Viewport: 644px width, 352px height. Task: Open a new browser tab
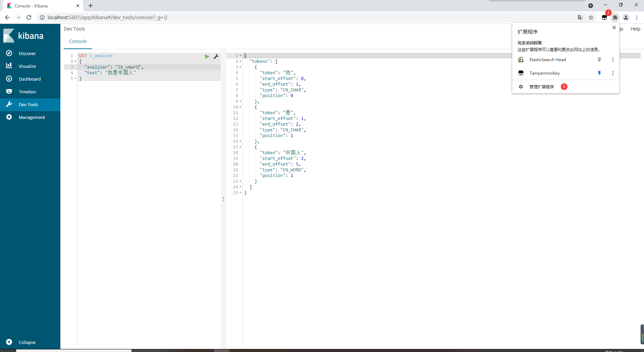click(91, 6)
